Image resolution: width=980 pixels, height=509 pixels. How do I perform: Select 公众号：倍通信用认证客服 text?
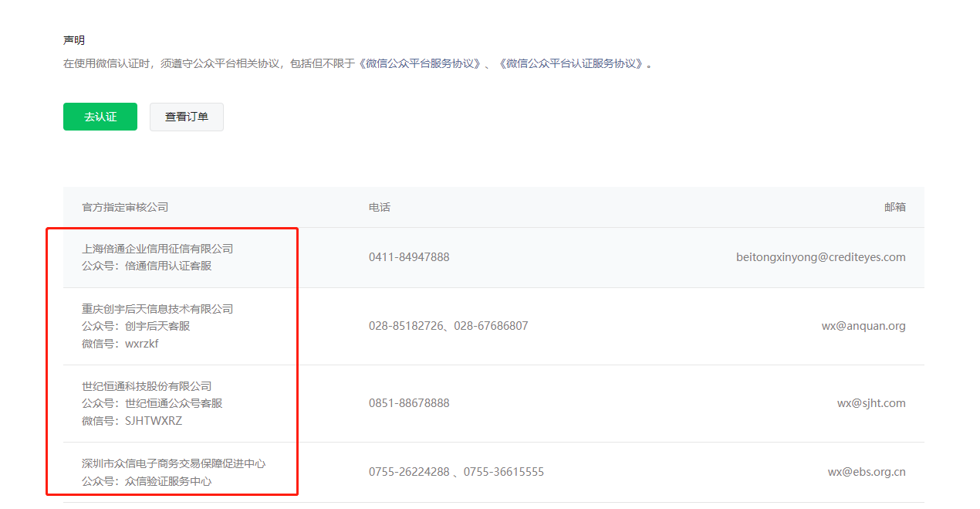(x=147, y=266)
